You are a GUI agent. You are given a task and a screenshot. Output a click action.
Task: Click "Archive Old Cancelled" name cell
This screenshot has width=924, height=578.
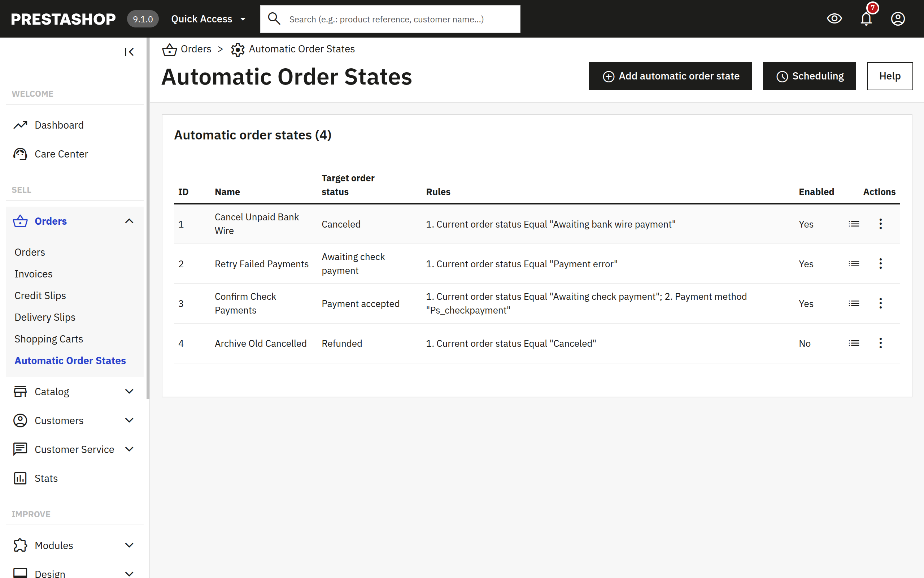click(x=260, y=343)
